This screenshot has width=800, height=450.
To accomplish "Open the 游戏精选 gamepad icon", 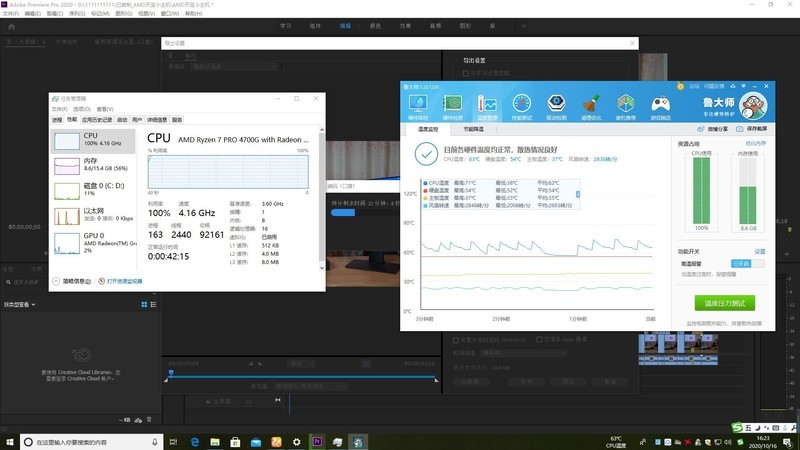I will click(x=661, y=107).
